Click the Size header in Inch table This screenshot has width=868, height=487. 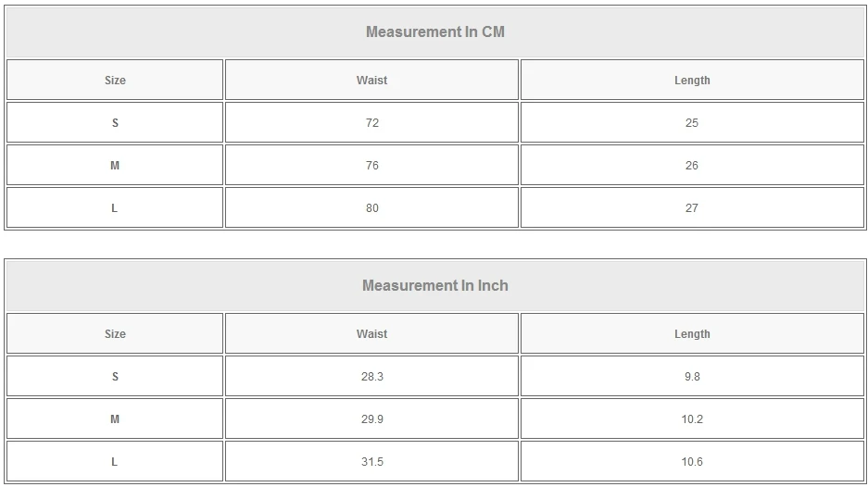pos(115,334)
